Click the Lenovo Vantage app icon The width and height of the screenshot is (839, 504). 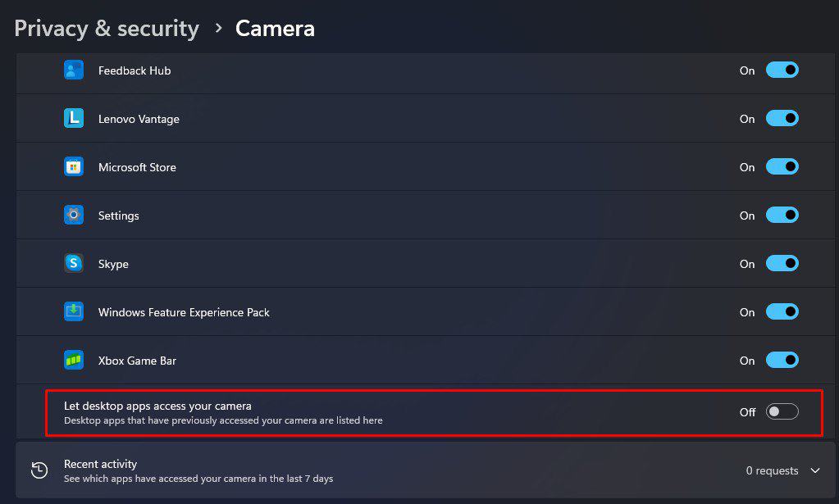pyautogui.click(x=74, y=119)
